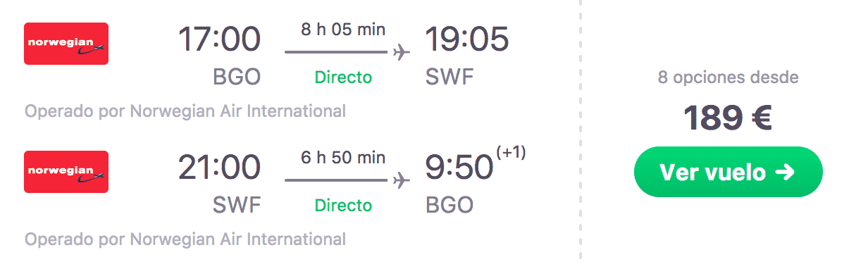Click the outbound Directo label
The image size is (868, 269).
tap(343, 77)
